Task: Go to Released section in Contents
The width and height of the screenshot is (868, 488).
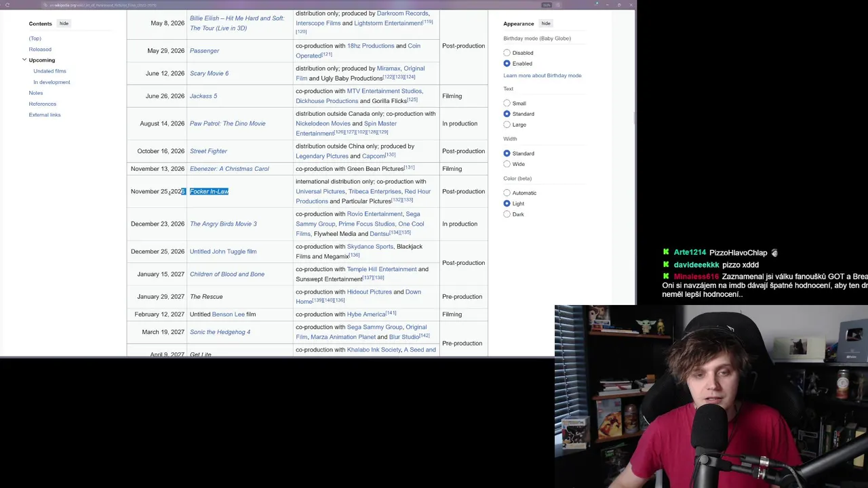Action: [40, 49]
